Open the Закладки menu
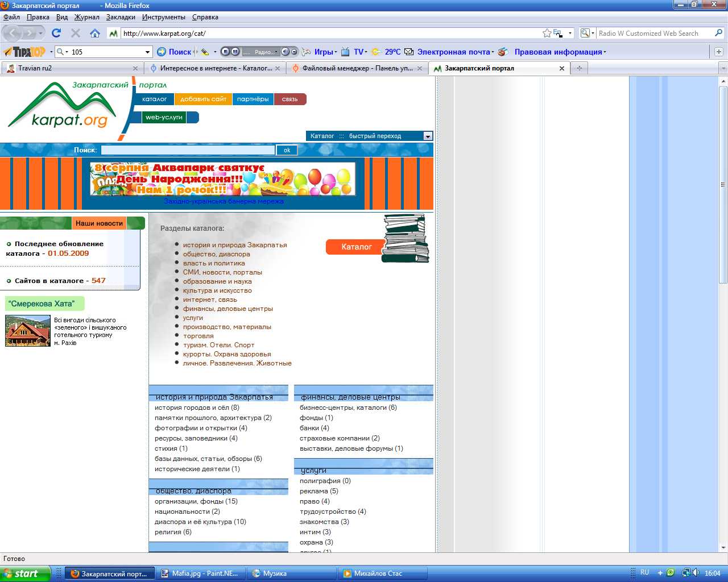Viewport: 728px width, 582px height. [121, 17]
